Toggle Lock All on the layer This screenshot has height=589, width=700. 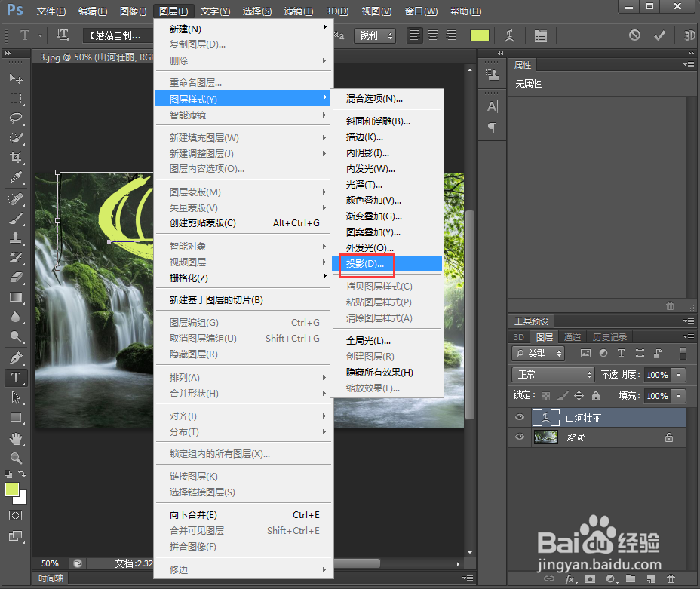click(596, 395)
